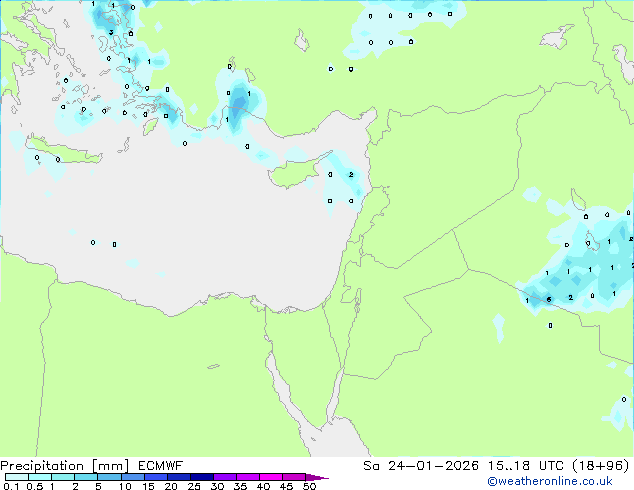Click the '(18+96)' forecast run text

(x=601, y=466)
